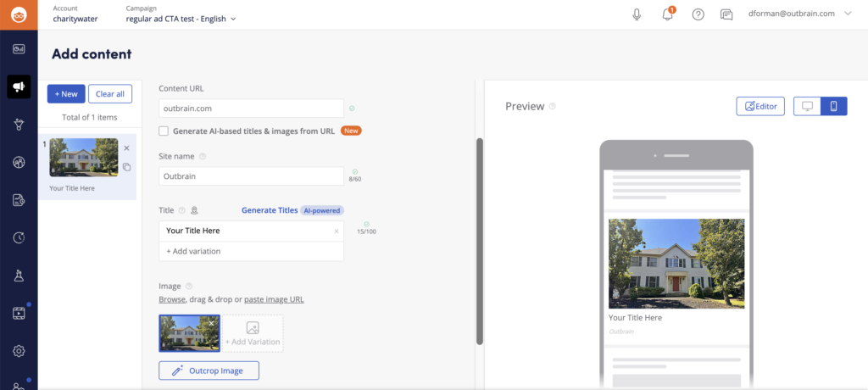Image resolution: width=868 pixels, height=390 pixels.
Task: Click the help question mark icon
Action: click(x=698, y=14)
